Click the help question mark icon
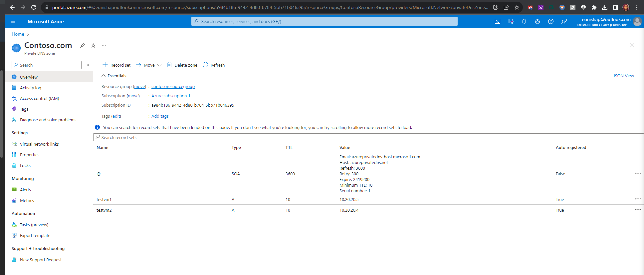The image size is (644, 275). click(551, 21)
